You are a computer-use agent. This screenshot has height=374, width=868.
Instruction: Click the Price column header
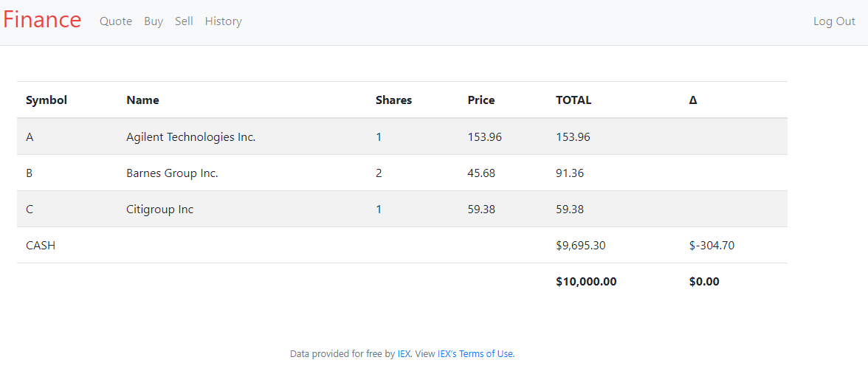pyautogui.click(x=481, y=100)
